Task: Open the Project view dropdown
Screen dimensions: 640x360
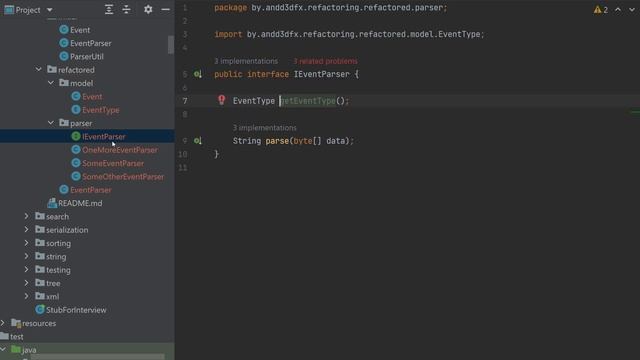Action: [x=49, y=10]
